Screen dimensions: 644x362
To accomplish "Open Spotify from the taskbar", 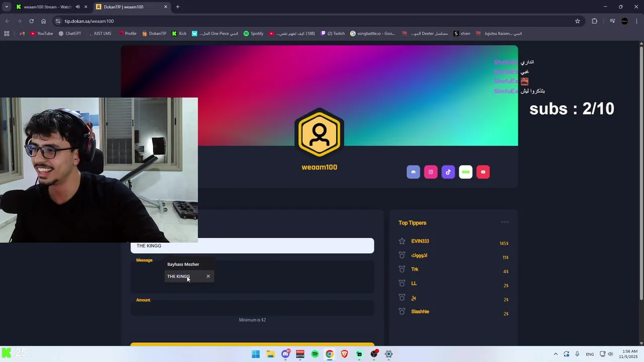I will (315, 354).
